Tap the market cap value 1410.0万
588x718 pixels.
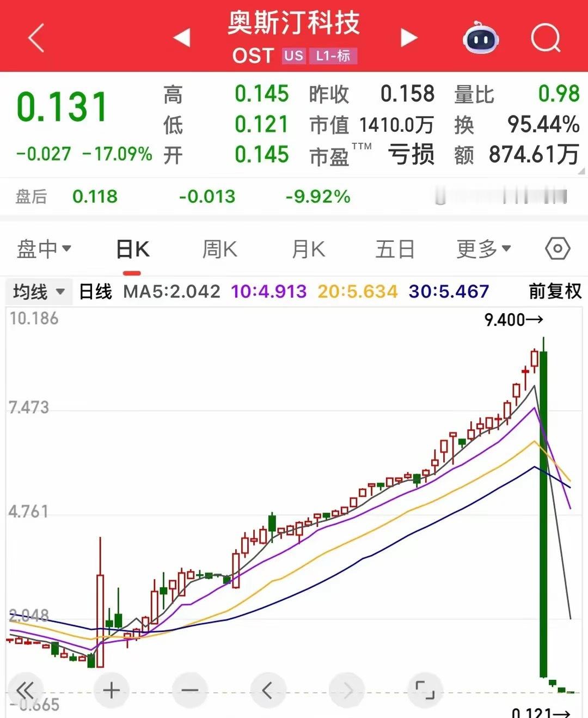pyautogui.click(x=397, y=125)
